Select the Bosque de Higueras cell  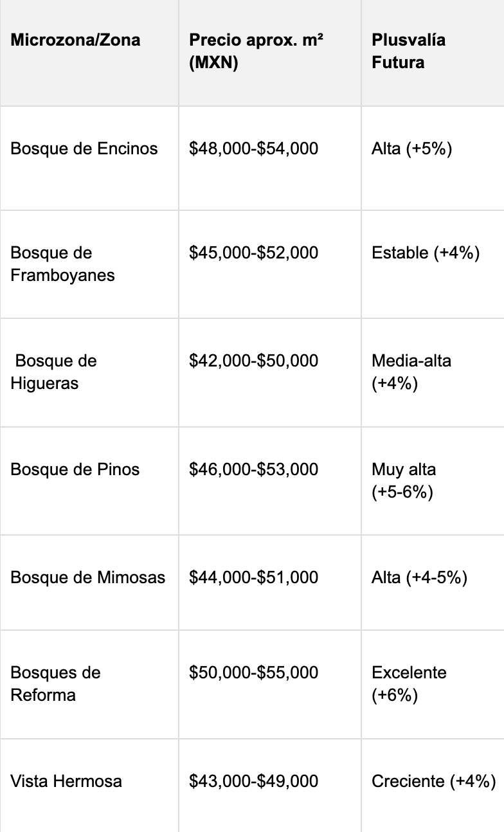54,372
